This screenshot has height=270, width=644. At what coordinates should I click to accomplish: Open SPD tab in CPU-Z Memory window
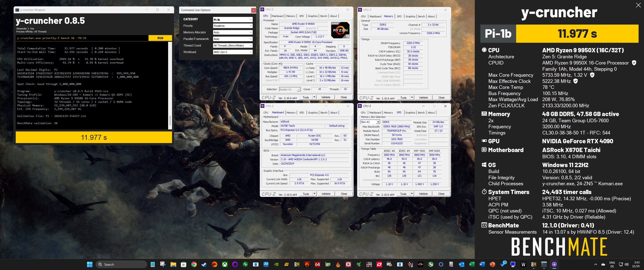(399, 16)
